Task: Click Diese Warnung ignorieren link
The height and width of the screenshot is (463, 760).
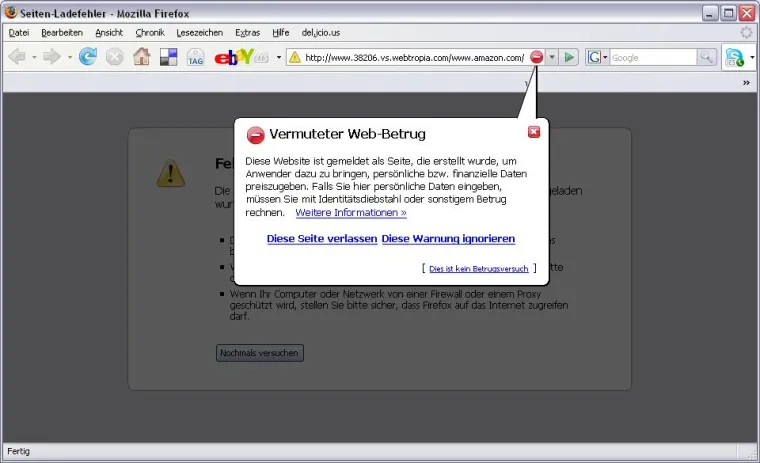Action: click(448, 239)
